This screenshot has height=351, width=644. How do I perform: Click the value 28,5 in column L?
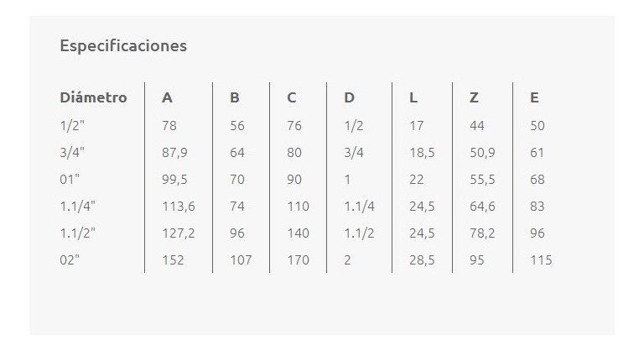click(x=422, y=260)
